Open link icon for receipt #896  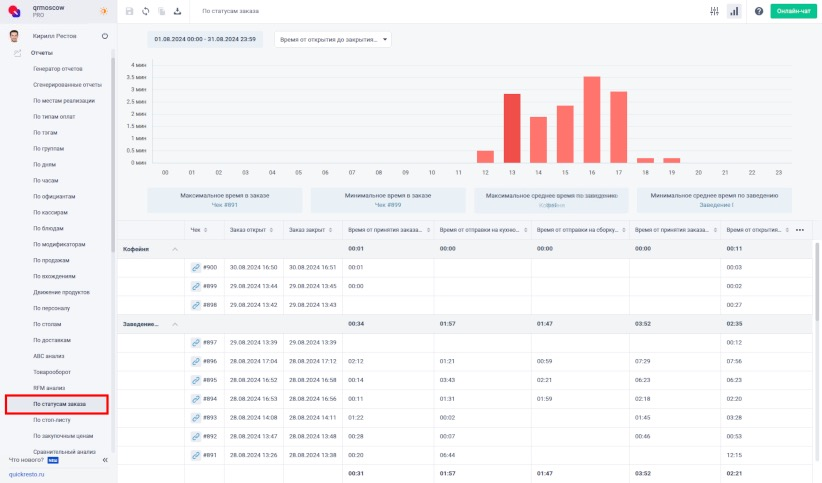pos(196,361)
